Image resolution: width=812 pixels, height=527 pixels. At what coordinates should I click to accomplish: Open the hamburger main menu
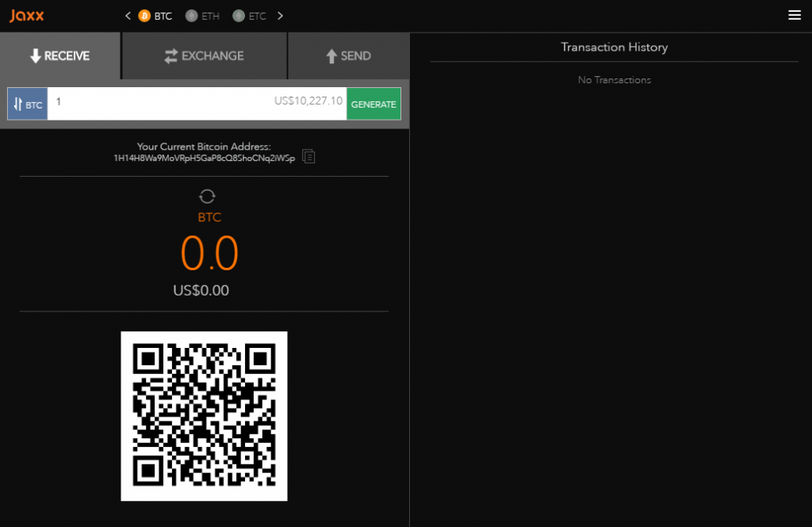pyautogui.click(x=795, y=15)
